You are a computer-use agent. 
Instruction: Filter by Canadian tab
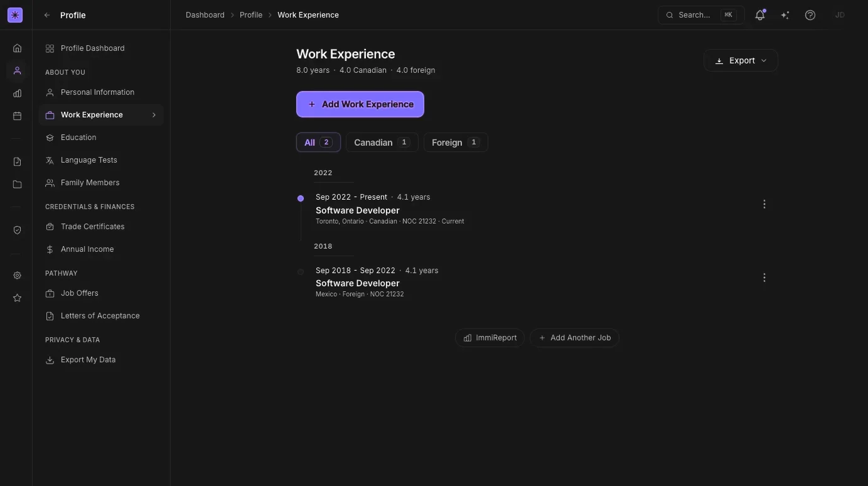[x=382, y=143]
